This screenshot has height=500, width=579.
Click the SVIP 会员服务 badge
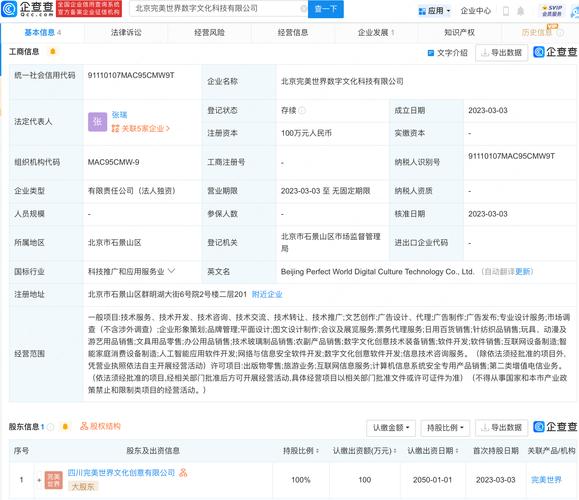point(552,11)
